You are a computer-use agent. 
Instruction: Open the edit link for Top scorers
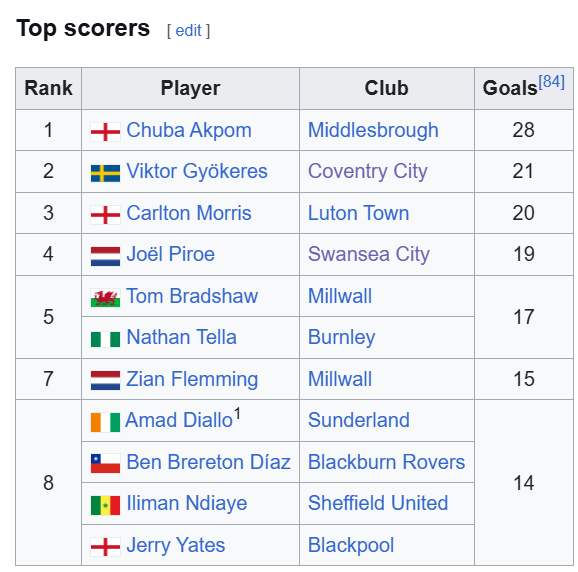(x=188, y=31)
